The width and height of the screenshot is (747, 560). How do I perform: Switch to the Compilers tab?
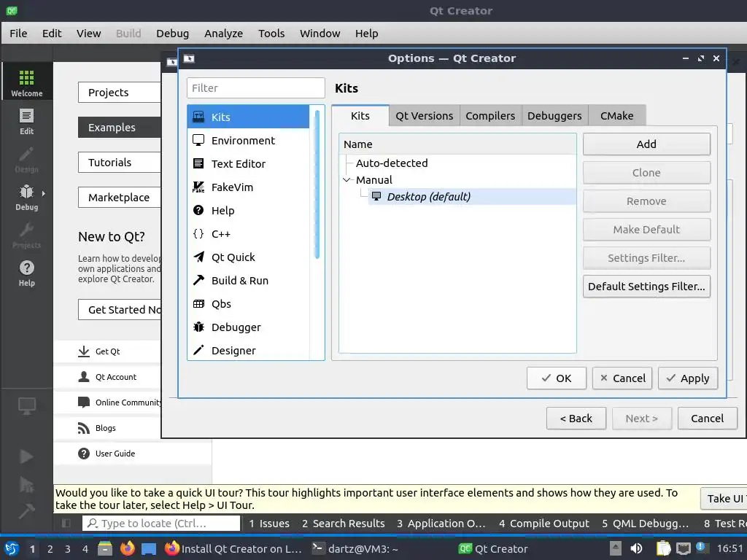[490, 116]
